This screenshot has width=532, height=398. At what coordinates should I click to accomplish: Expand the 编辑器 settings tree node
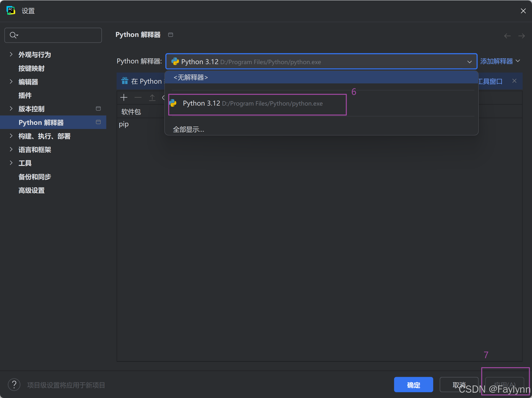pyautogui.click(x=11, y=82)
